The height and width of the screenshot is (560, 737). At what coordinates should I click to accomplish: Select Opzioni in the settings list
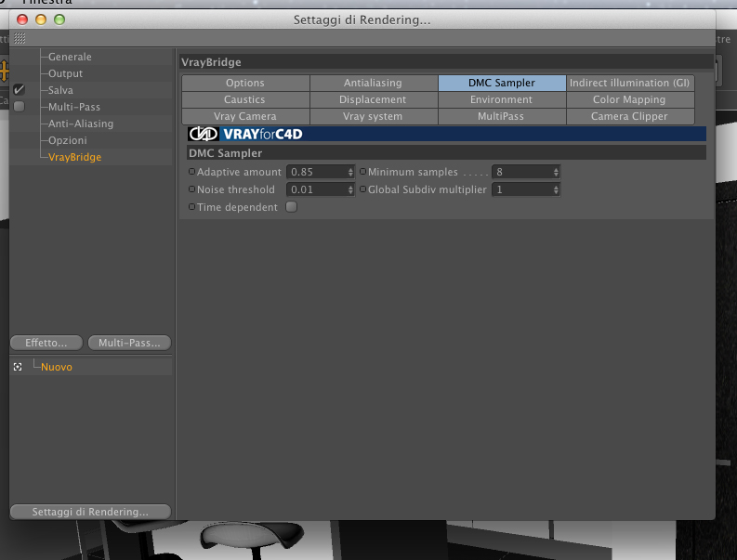[68, 140]
